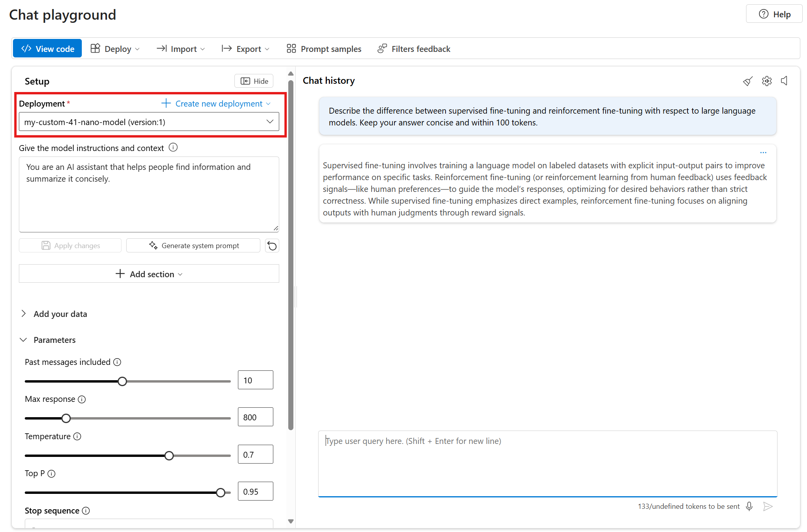Click the user query text input field
This screenshot has width=807, height=532.
547,463
